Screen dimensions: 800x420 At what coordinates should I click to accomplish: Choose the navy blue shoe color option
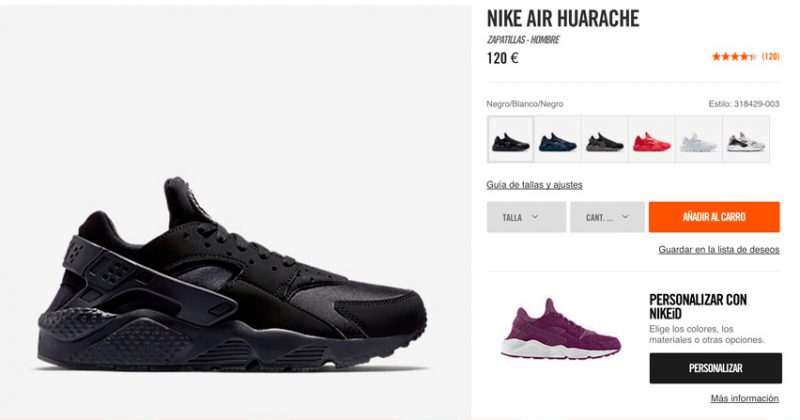click(x=558, y=139)
